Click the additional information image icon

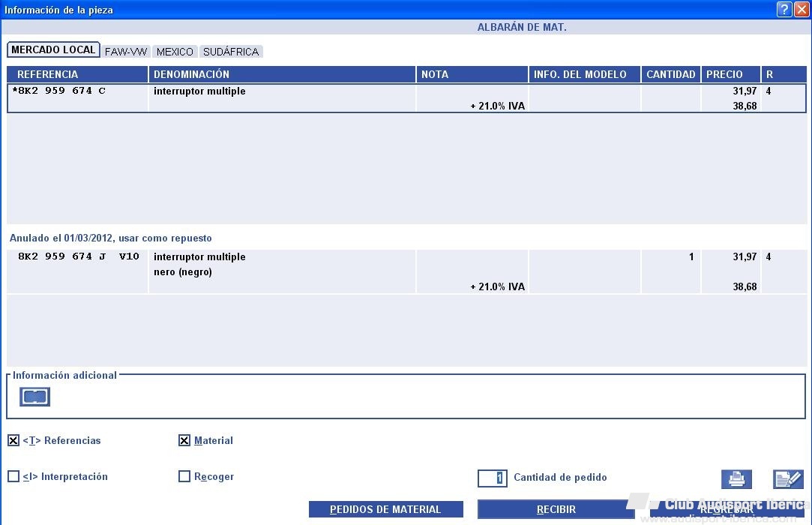click(34, 397)
